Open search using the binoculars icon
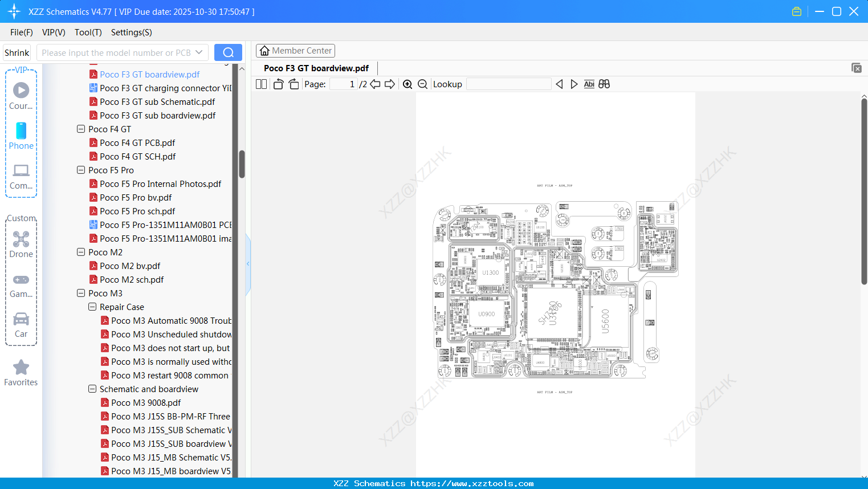This screenshot has width=868, height=489. [604, 84]
